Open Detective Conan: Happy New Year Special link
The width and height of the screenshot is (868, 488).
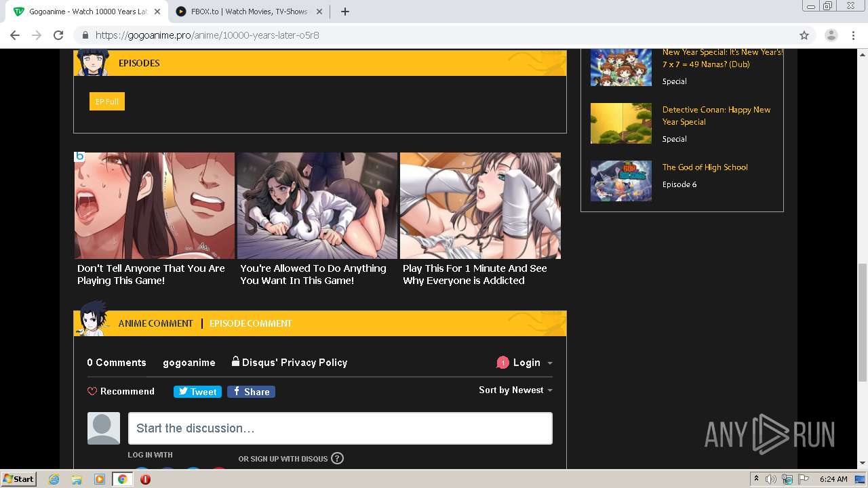(x=716, y=116)
